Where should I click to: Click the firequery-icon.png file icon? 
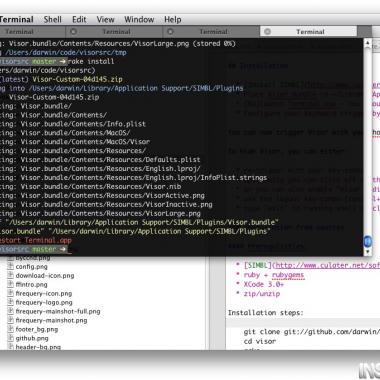pos(10,294)
